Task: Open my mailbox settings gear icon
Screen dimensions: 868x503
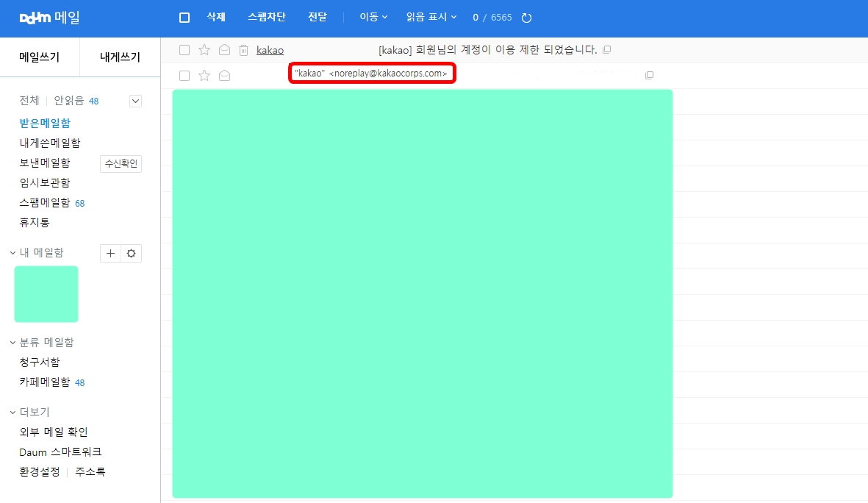Action: [x=132, y=253]
